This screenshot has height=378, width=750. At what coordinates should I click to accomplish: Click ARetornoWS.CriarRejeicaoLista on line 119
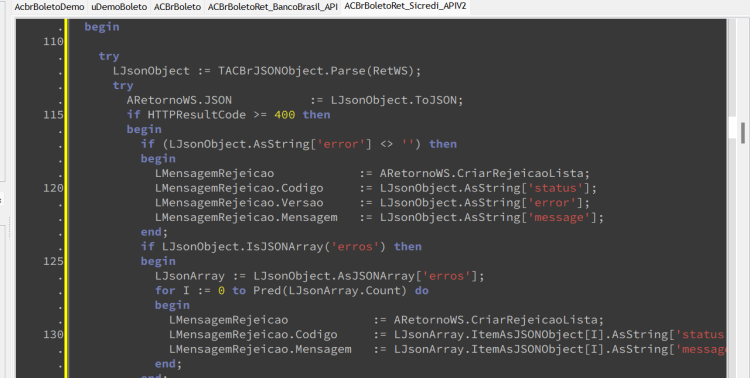tap(481, 173)
